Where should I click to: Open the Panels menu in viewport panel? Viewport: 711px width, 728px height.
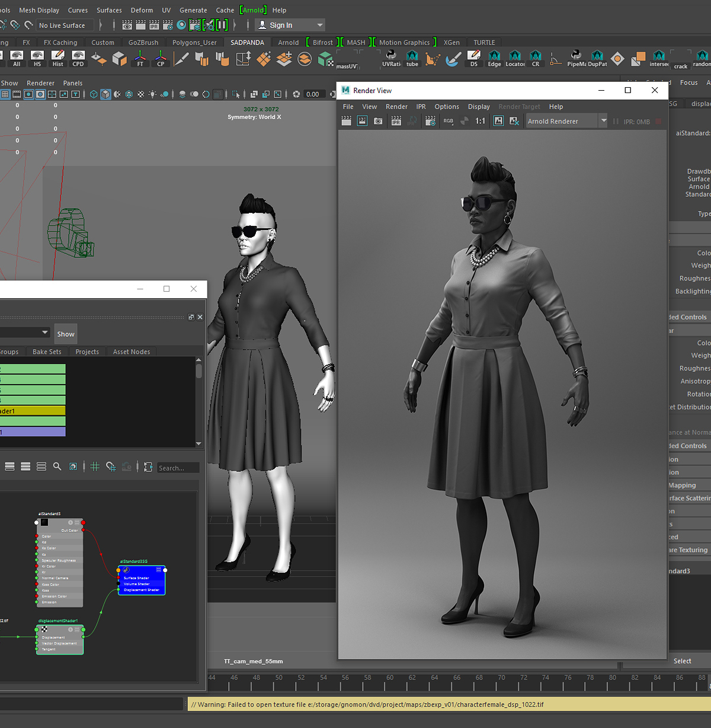73,83
